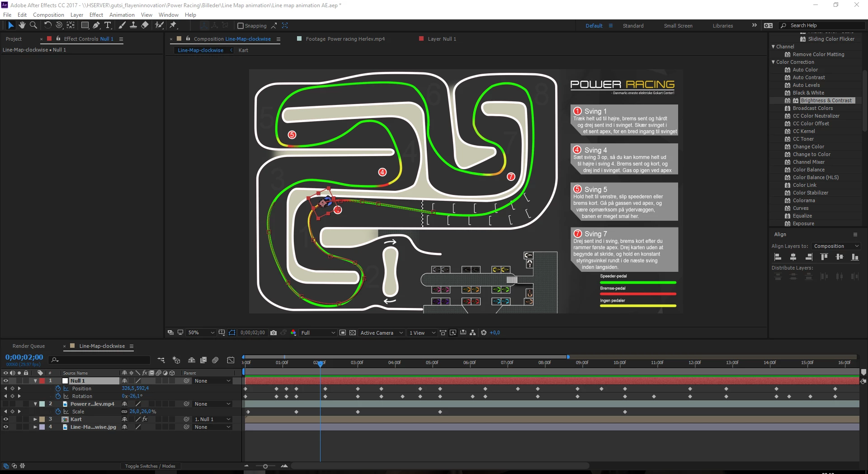Hide the Kart layer eye

(6, 419)
